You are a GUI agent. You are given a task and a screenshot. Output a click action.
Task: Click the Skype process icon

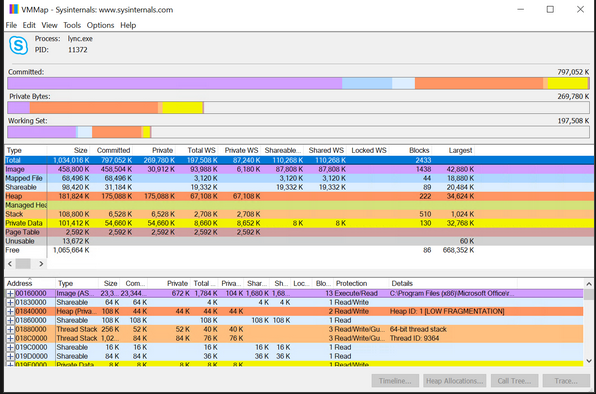[x=18, y=45]
